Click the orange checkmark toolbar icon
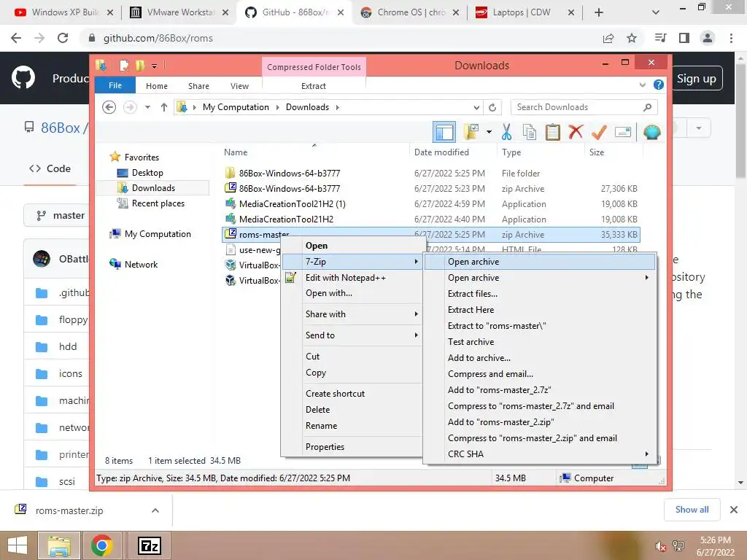 click(x=599, y=131)
